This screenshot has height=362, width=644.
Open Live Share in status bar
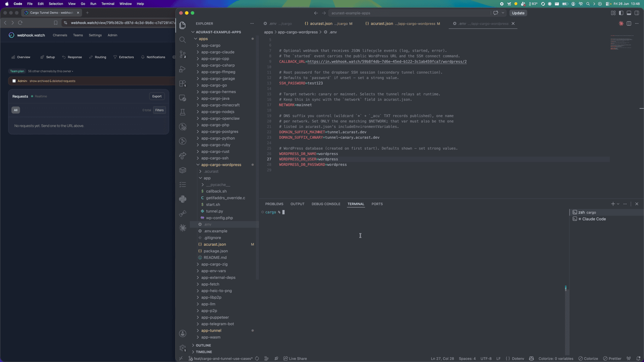point(295,358)
